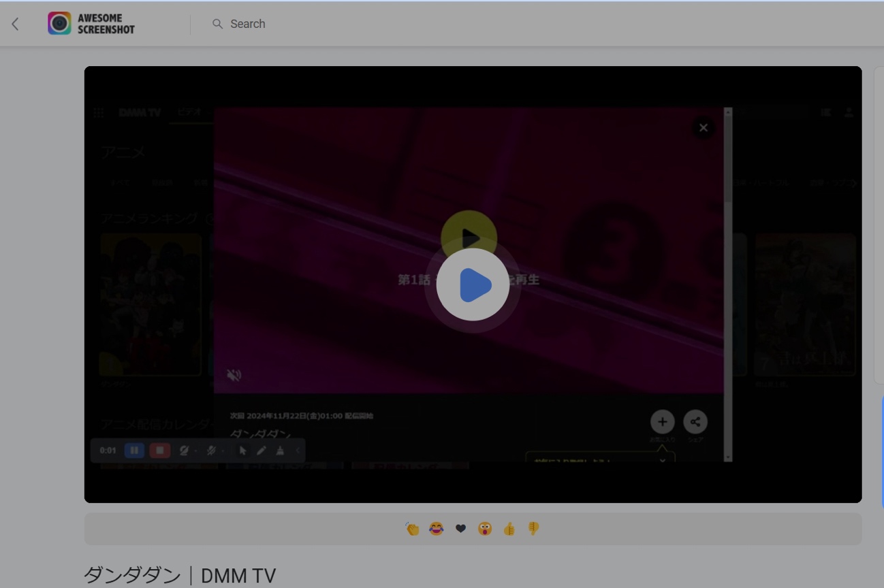React with the clapping hands emoji
Viewport: 884px width, 588px height.
point(412,529)
